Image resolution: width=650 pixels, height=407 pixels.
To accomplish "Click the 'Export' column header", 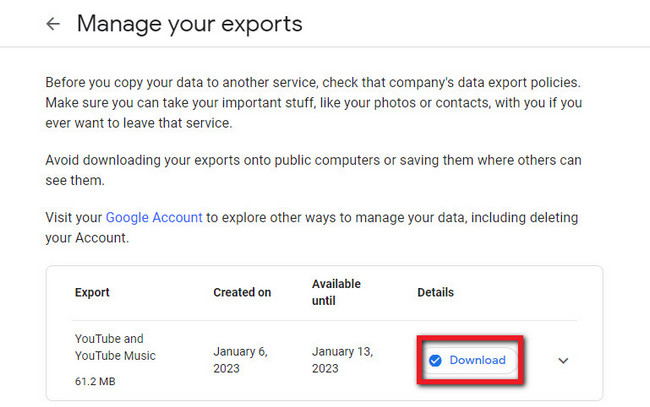I will [92, 292].
